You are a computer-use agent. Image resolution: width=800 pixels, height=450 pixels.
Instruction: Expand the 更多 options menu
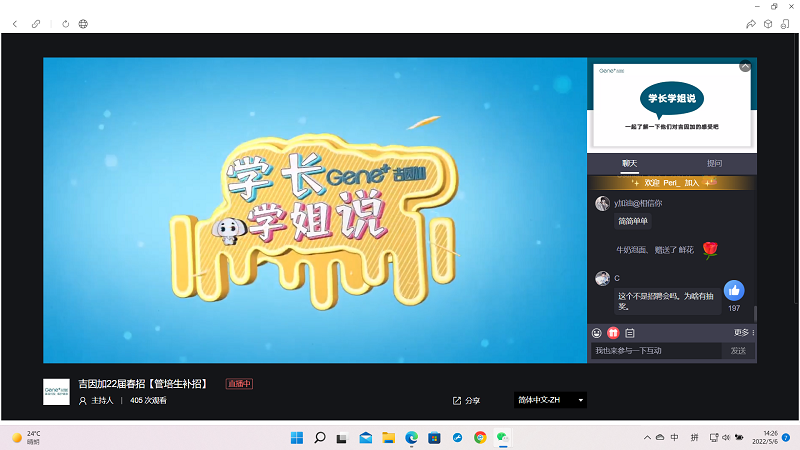743,332
